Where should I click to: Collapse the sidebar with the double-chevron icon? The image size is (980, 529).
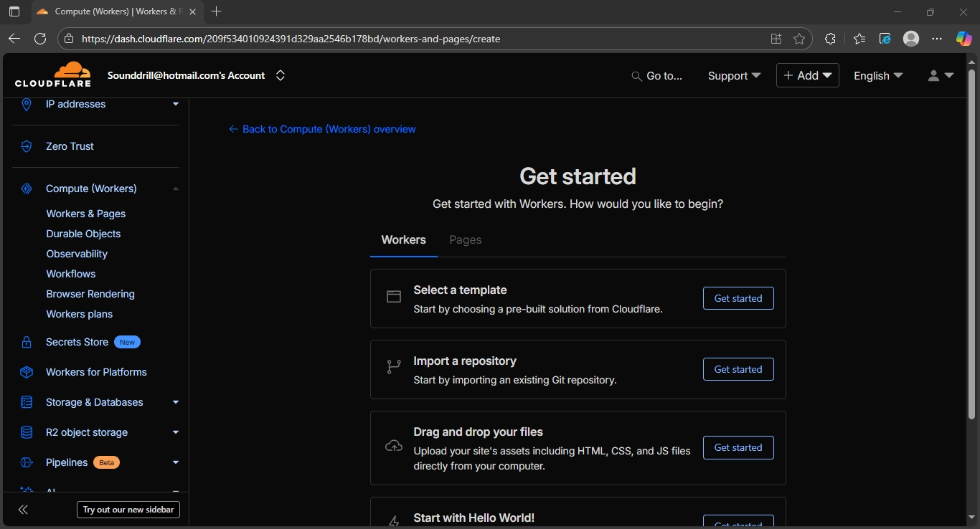pyautogui.click(x=23, y=509)
